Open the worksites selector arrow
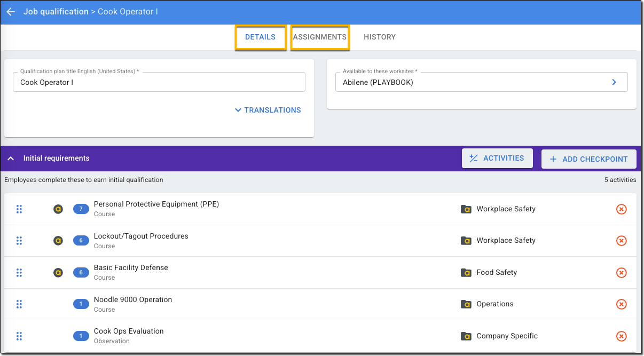 click(x=614, y=82)
